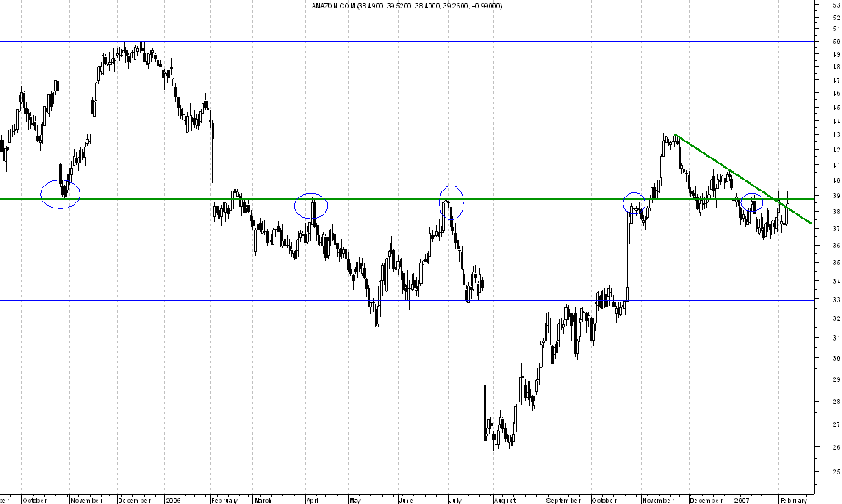
Task: Click the 2007 label on the time axis
Action: pos(742,501)
